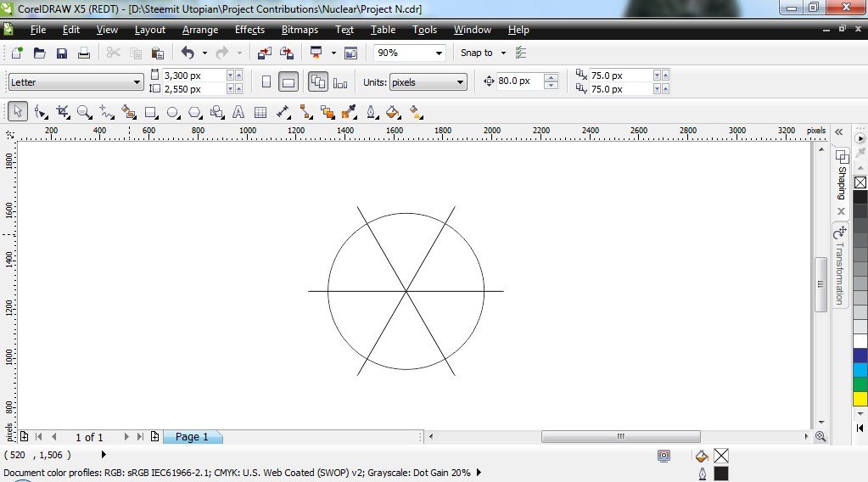Select the Parallel Dimension tool

pyautogui.click(x=283, y=112)
